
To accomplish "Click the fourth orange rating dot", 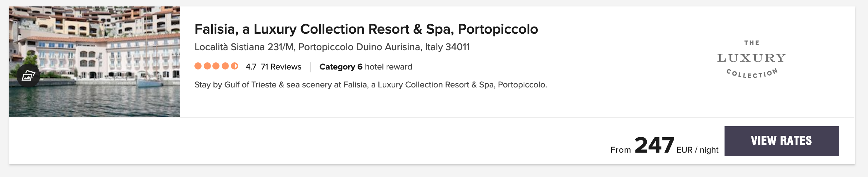I will (225, 66).
